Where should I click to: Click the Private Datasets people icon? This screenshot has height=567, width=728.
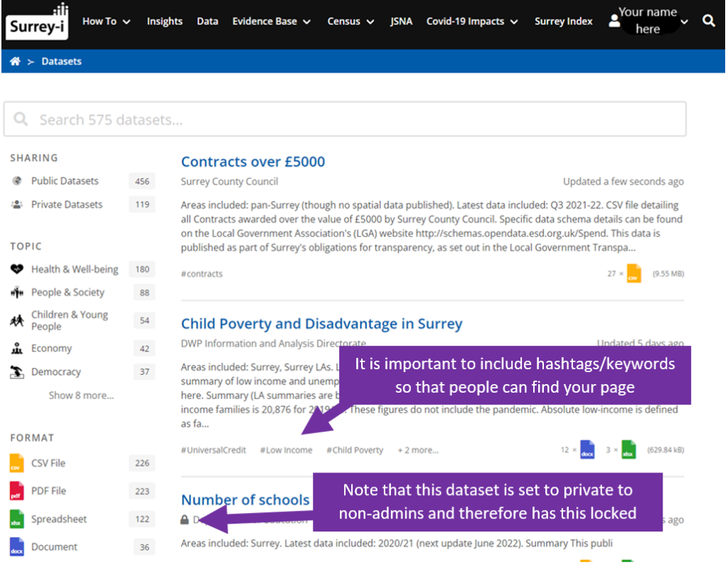coord(17,204)
